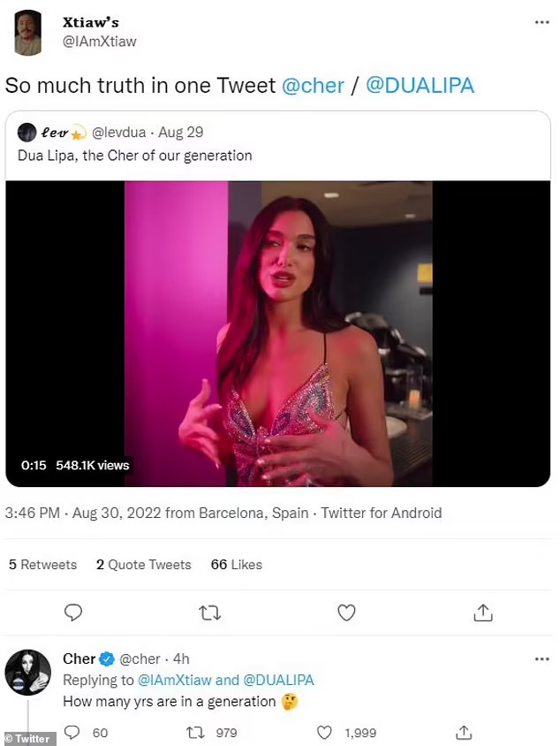Viewport: 560px width, 746px height.
Task: Retweet the main tweet by Xtiaw's
Action: [x=210, y=612]
